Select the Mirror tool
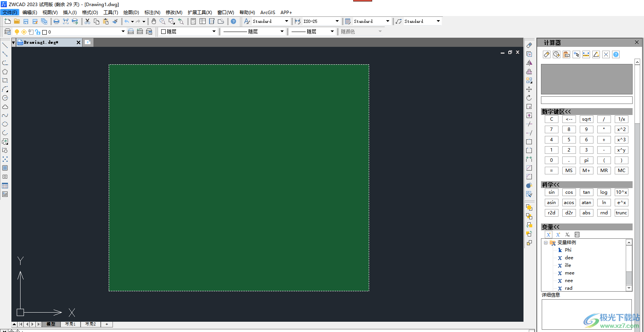This screenshot has width=644, height=332. tap(529, 63)
